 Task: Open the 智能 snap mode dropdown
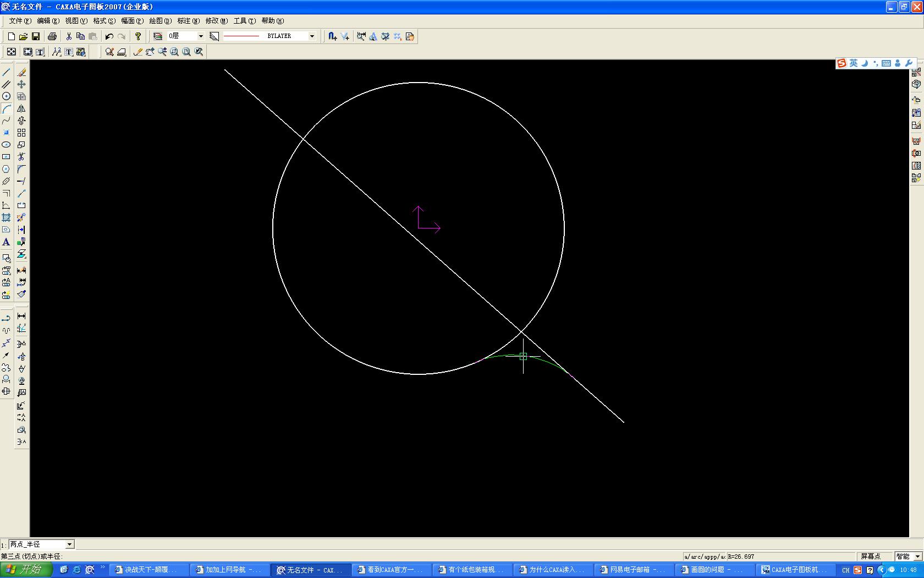(917, 557)
